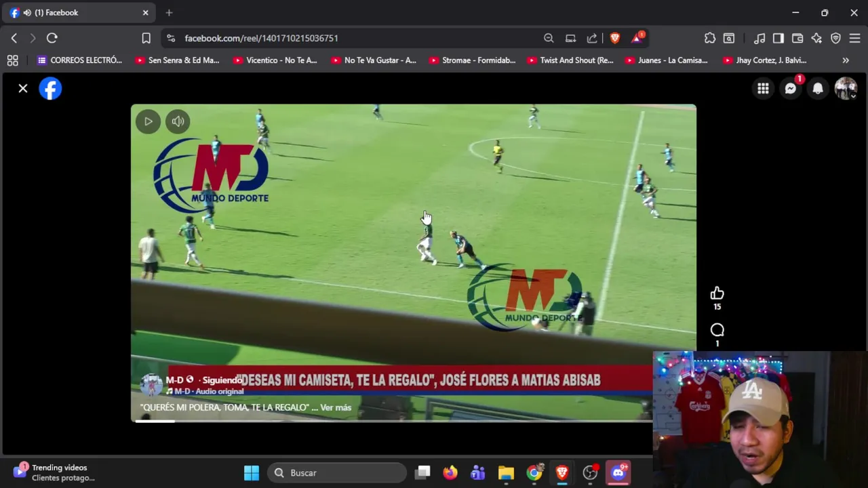
Task: Reload the page
Action: coord(52,38)
